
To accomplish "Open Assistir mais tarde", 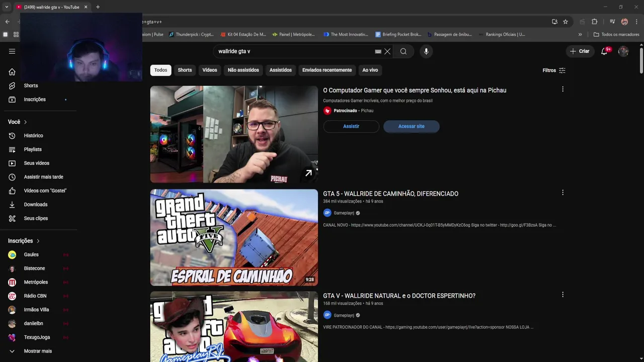I will pos(43,177).
